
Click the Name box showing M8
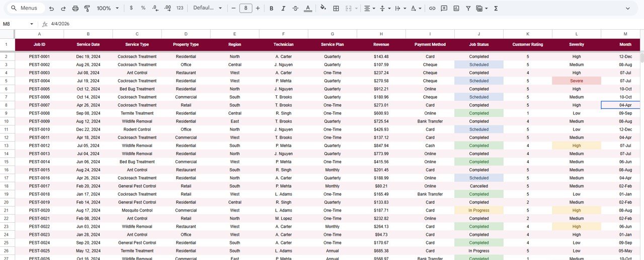15,24
